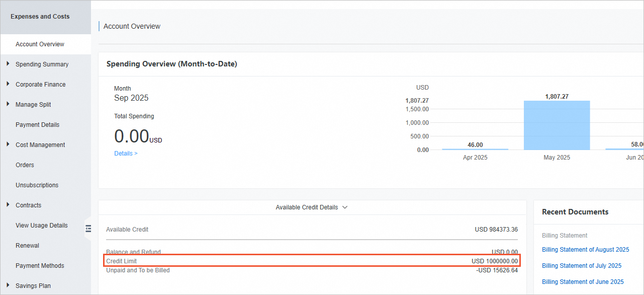Open the Unsubscriptions menu item

click(37, 185)
